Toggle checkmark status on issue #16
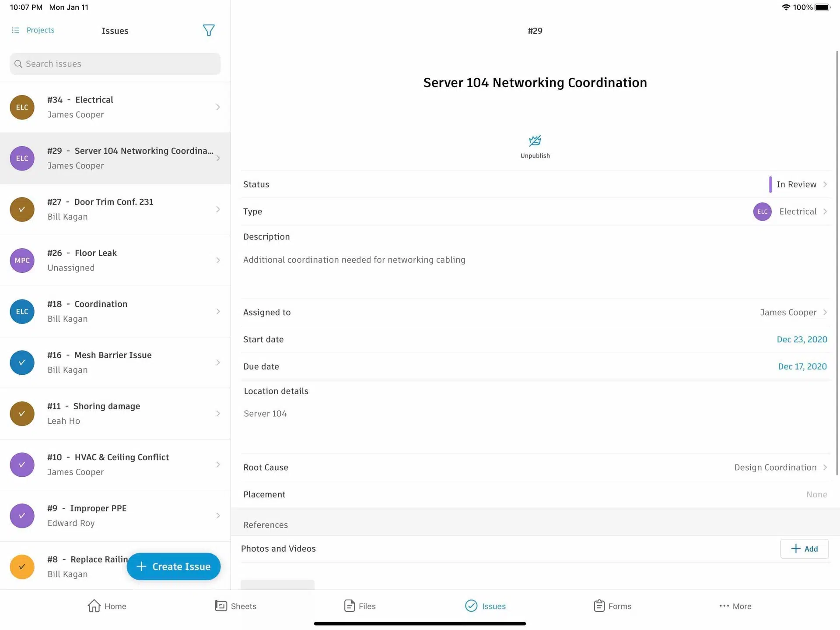 [x=22, y=363]
